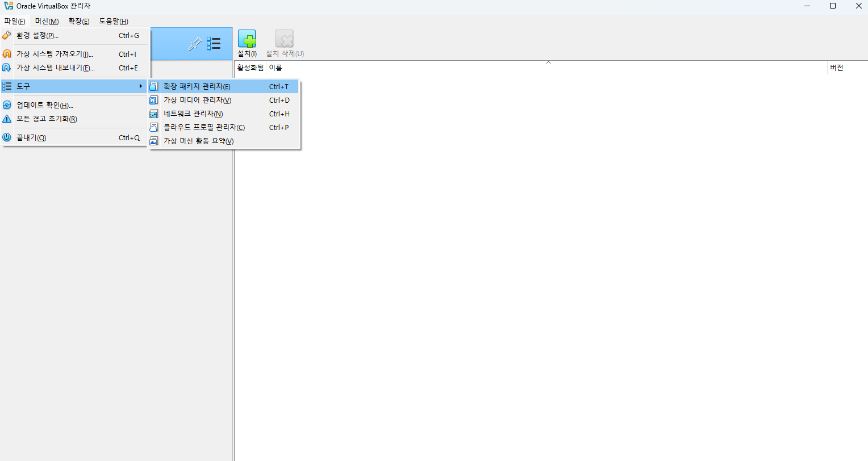Click the VirtualBox logo in title bar

[x=9, y=6]
